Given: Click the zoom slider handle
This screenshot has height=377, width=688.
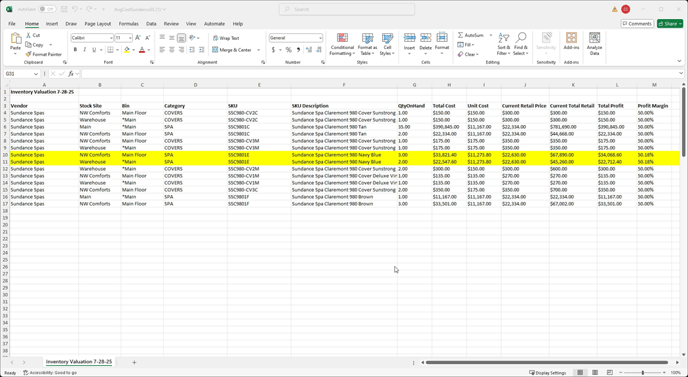Looking at the screenshot, I should pos(643,373).
